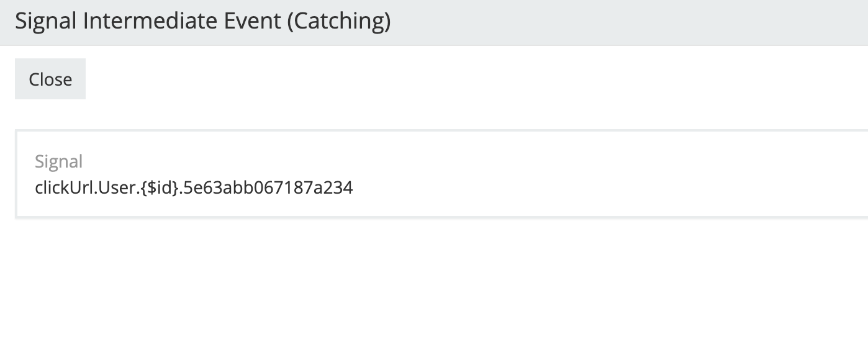The height and width of the screenshot is (360, 868).
Task: Click the end of the signal value text
Action: 352,187
